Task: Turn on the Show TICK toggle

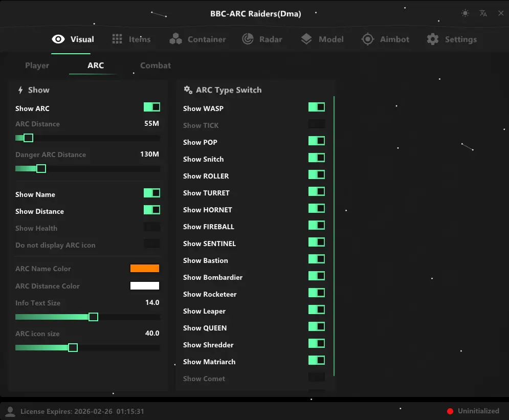Action: tap(316, 123)
